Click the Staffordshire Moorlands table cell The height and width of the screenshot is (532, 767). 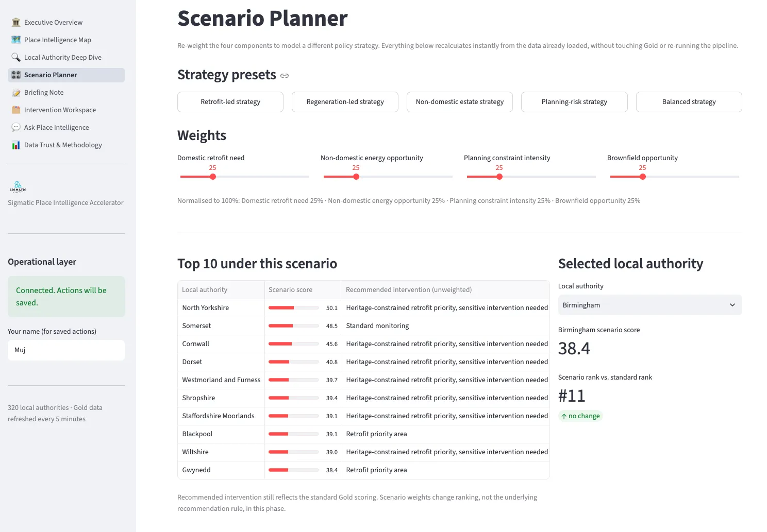(221, 416)
